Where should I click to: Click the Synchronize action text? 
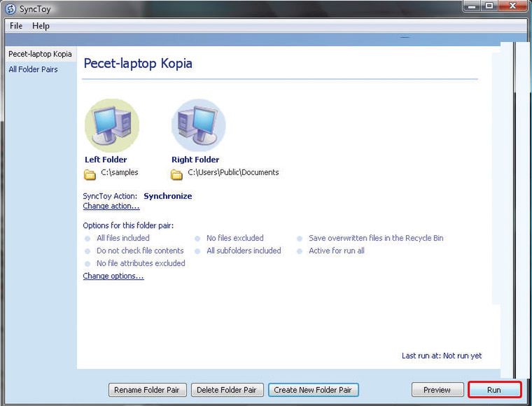point(168,196)
